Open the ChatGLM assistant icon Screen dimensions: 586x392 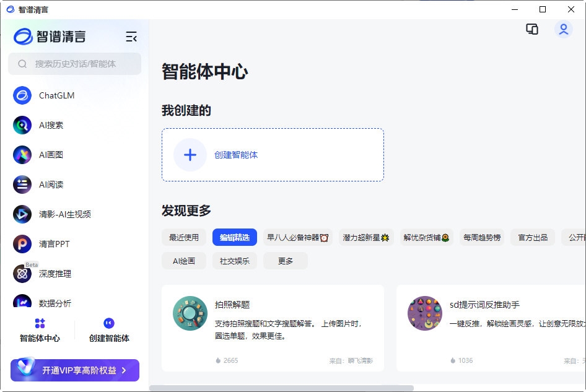pos(22,95)
